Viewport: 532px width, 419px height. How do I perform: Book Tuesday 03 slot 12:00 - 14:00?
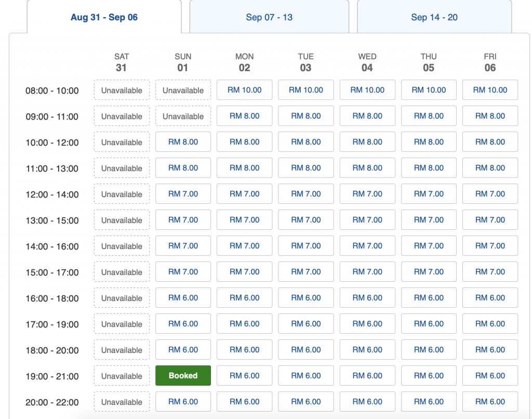coord(305,194)
